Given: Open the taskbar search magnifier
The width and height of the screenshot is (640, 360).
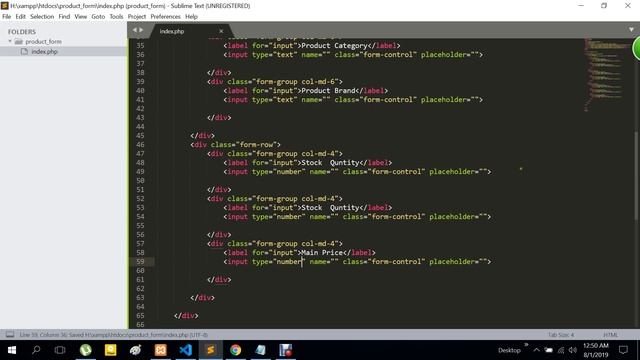Looking at the screenshot, I should click(x=36, y=350).
